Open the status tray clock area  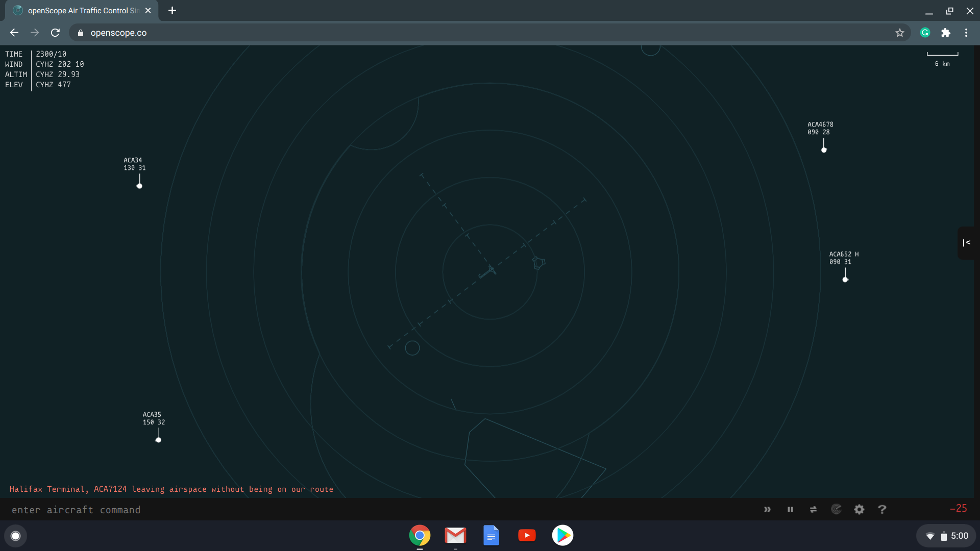pyautogui.click(x=947, y=536)
